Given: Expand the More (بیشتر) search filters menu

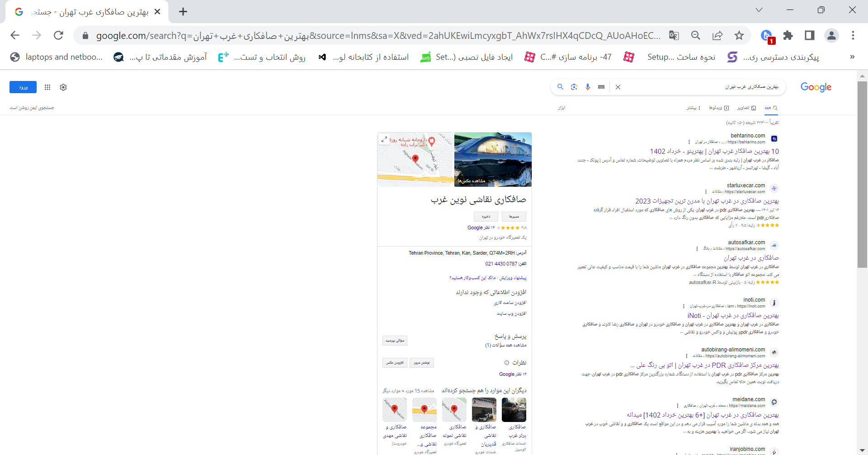Looking at the screenshot, I should tap(693, 108).
